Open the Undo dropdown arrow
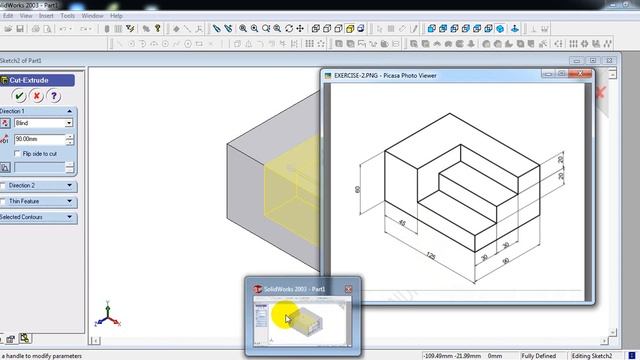Viewport: 640px width, 360px height. [x=71, y=29]
